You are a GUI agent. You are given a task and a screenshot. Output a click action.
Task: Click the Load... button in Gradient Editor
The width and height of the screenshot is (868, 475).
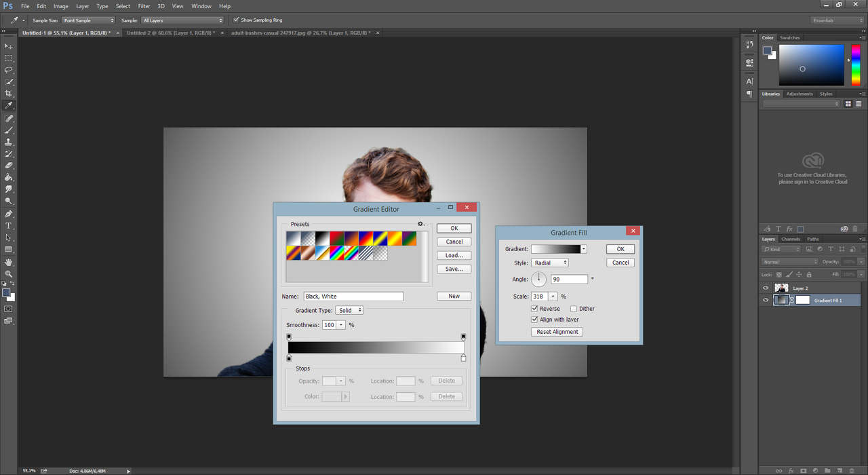[x=454, y=255]
